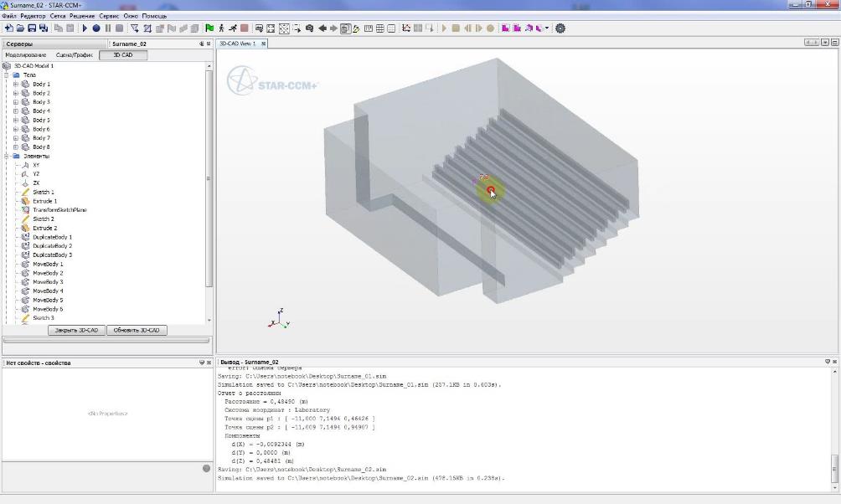Open the Сетка menu
The width and height of the screenshot is (841, 504).
58,16
